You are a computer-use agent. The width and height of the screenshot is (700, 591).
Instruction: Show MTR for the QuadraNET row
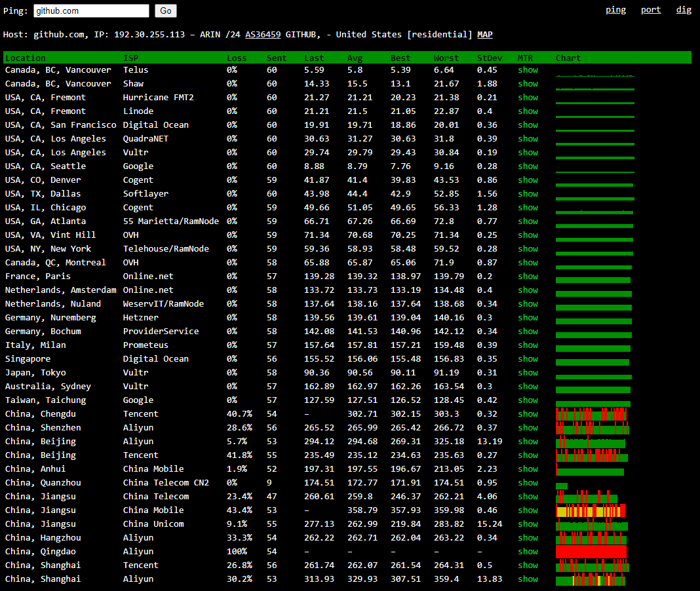(528, 139)
